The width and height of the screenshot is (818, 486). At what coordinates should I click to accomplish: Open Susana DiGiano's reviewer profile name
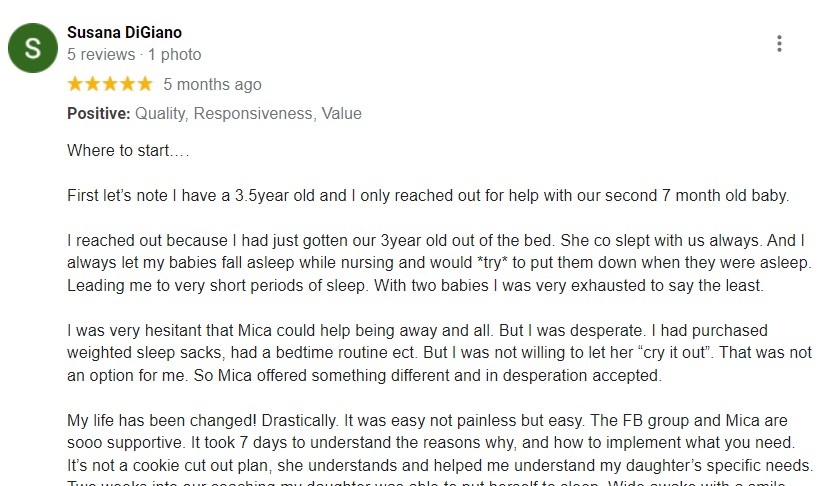tap(124, 33)
